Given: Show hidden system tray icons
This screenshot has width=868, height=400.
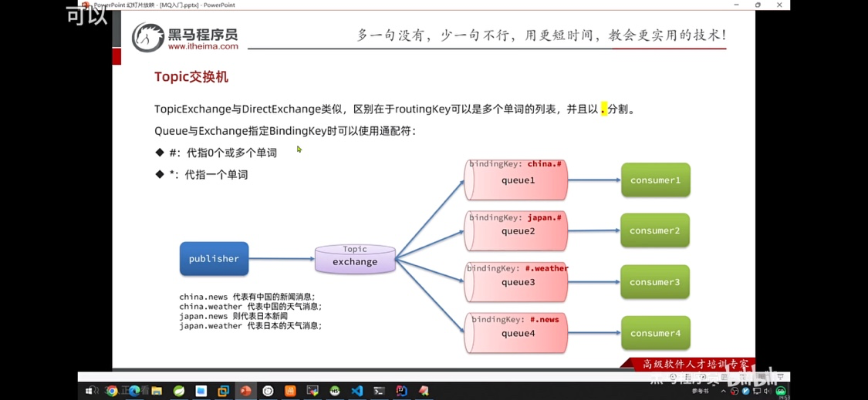Looking at the screenshot, I should click(x=724, y=392).
